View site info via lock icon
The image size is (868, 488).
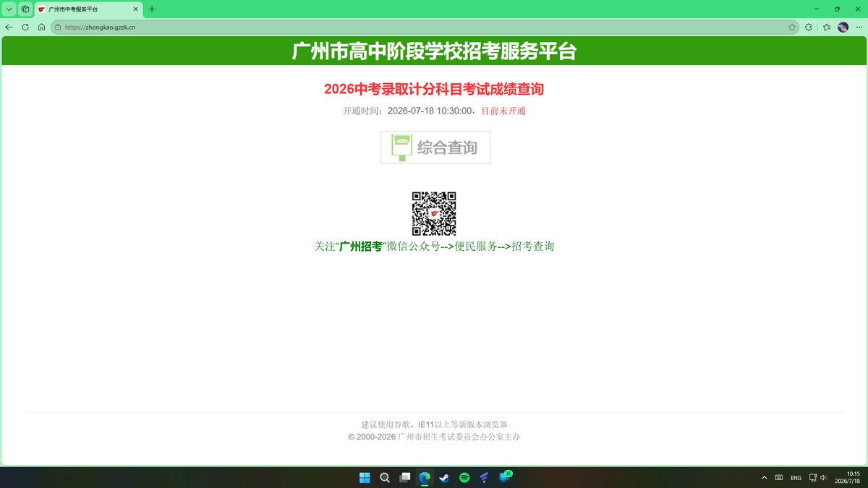58,27
